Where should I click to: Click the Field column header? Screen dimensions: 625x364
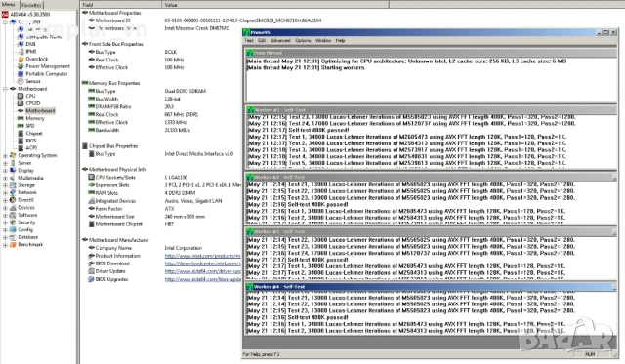tap(121, 5)
